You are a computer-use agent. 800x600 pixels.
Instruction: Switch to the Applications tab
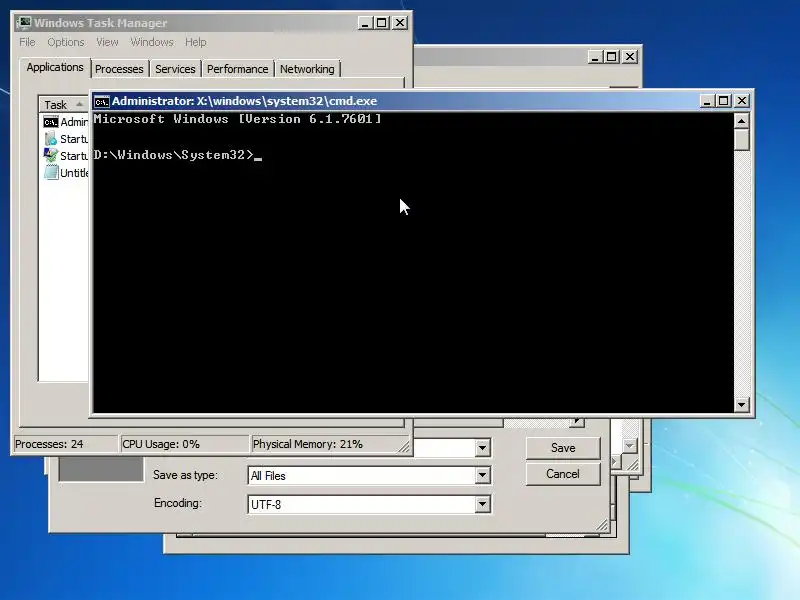click(55, 67)
